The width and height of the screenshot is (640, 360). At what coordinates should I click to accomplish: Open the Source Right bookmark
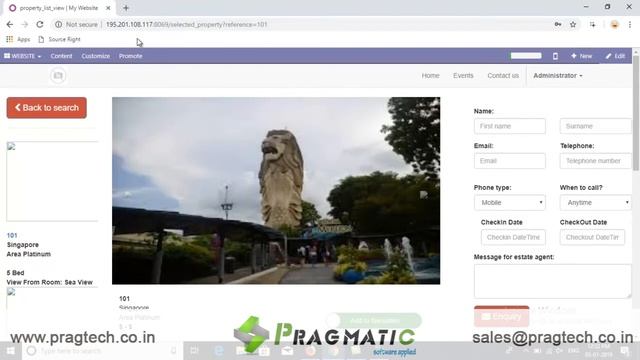coord(59,39)
